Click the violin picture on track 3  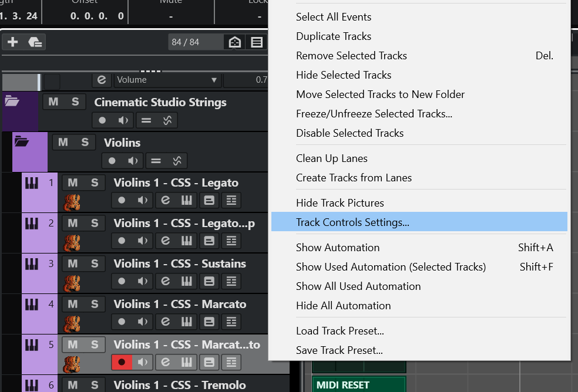pos(73,283)
